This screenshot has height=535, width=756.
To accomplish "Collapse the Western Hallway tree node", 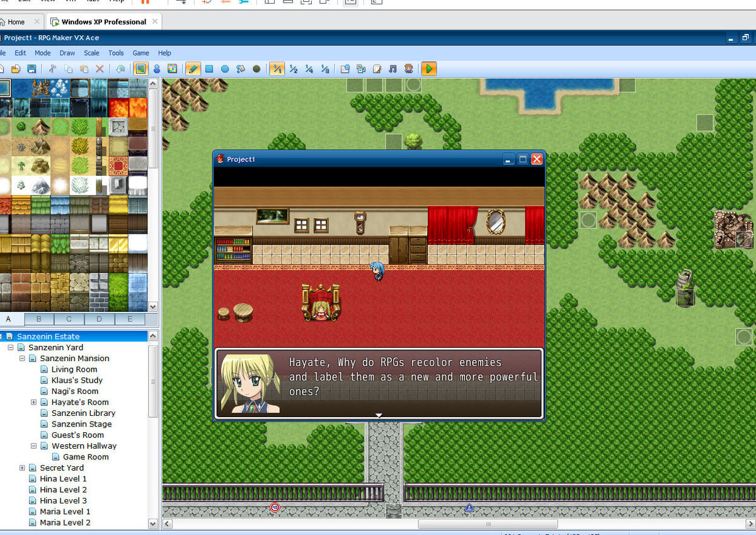I will coord(34,446).
